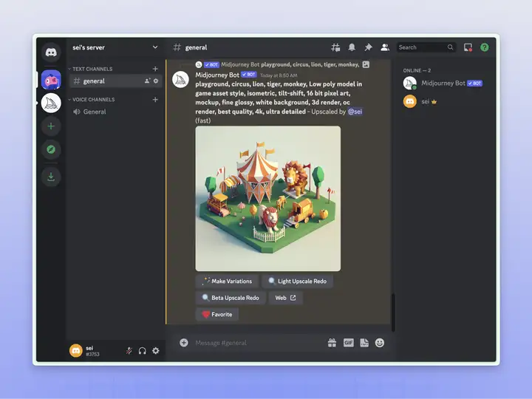Screen dimensions: 532x399
Task: Click the Message #general input field
Action: click(x=258, y=343)
